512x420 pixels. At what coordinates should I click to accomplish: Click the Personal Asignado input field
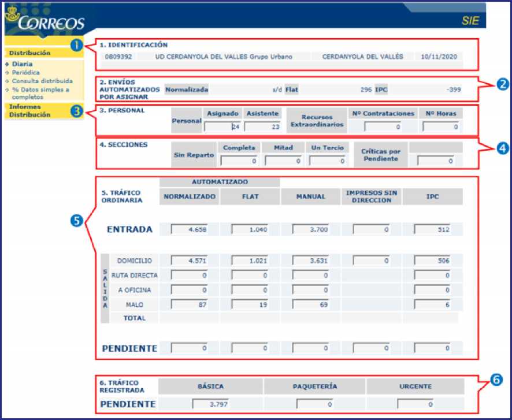coord(222,127)
